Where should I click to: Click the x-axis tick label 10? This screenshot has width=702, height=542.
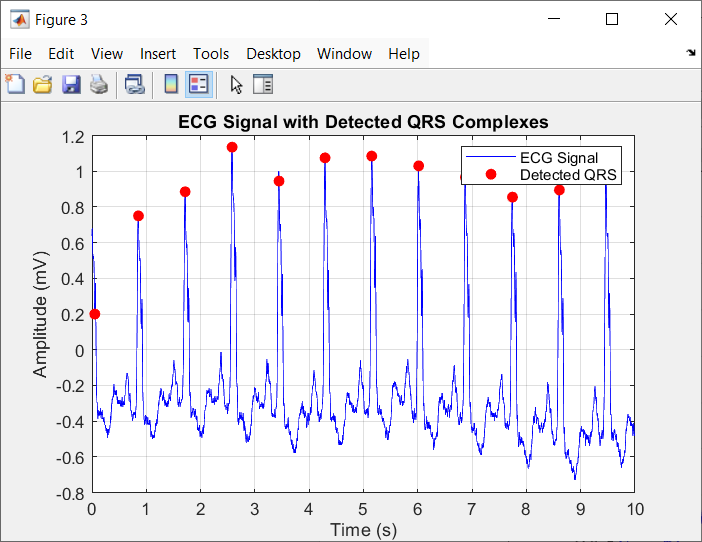tap(635, 509)
